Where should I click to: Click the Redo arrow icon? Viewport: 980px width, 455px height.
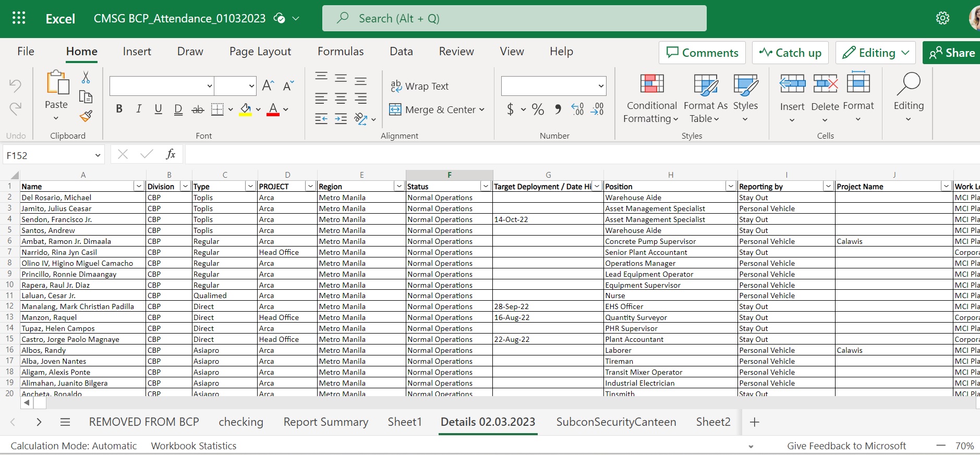15,108
